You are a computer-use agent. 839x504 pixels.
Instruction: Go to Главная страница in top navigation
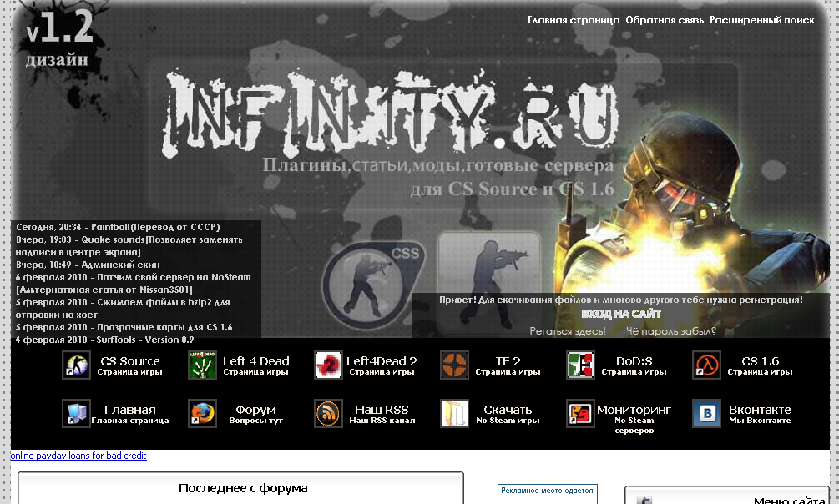pyautogui.click(x=574, y=20)
